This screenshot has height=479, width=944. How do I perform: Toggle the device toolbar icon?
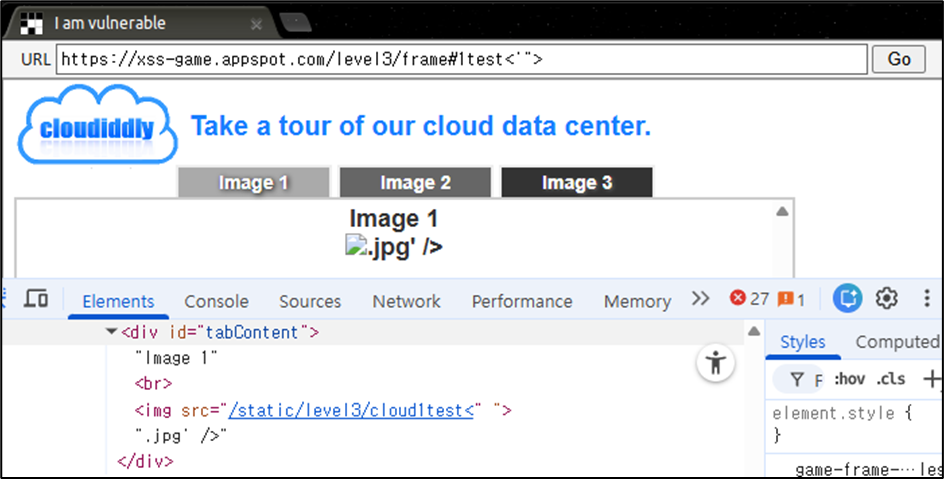(x=36, y=298)
